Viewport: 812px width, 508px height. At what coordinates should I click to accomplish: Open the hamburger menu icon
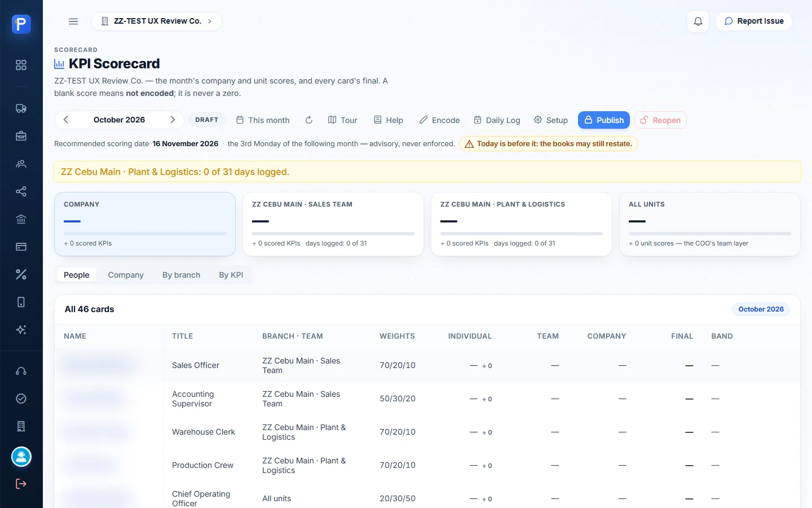click(73, 21)
